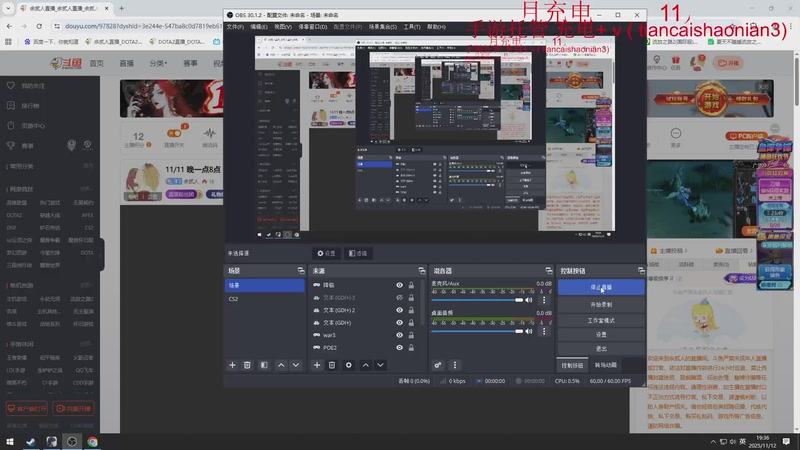Adjust the 桌面音频 volume slider
The height and width of the screenshot is (450, 800).
point(477,331)
